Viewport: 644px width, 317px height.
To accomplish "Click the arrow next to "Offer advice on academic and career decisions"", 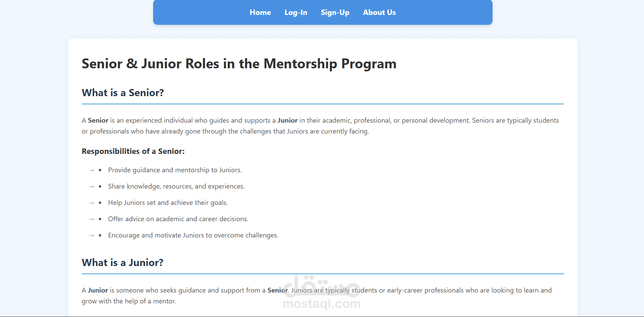I will point(91,219).
